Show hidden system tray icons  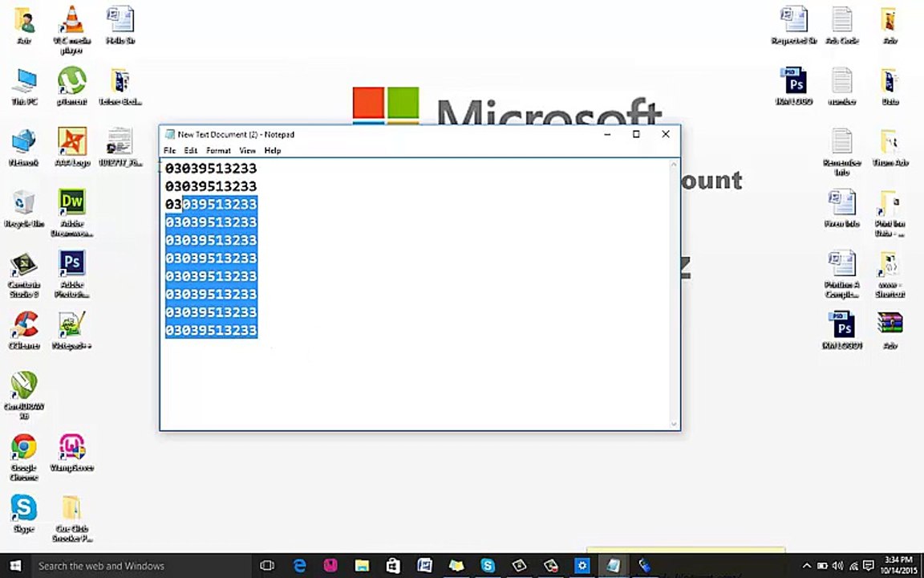click(x=807, y=566)
